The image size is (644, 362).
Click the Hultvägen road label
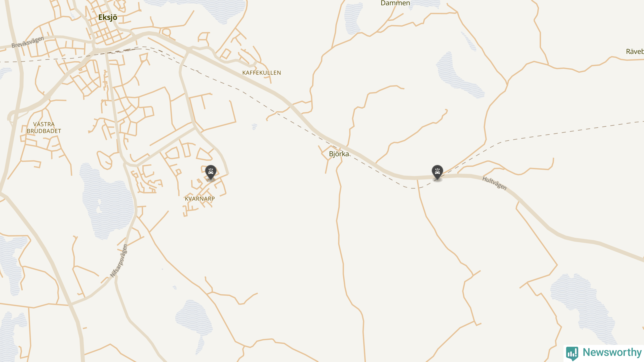click(494, 183)
